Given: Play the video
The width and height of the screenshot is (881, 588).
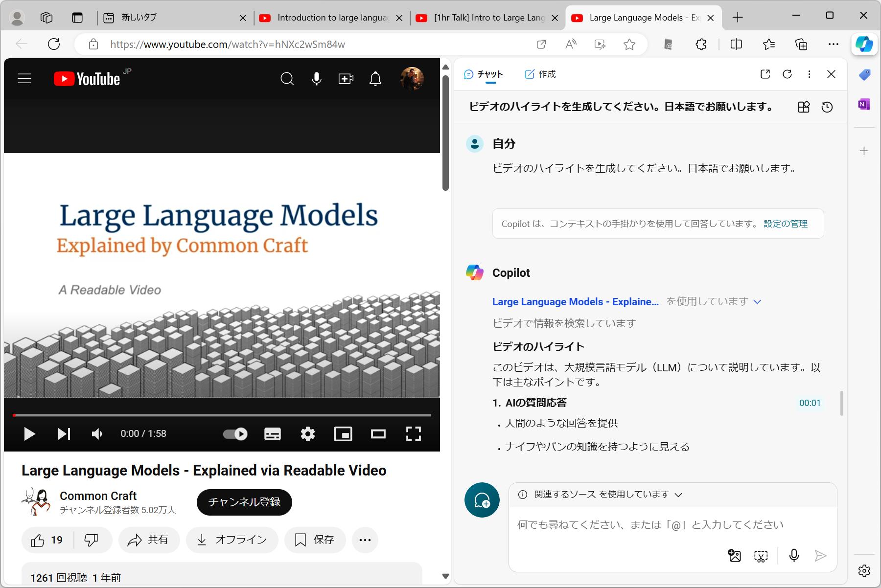Looking at the screenshot, I should (29, 434).
